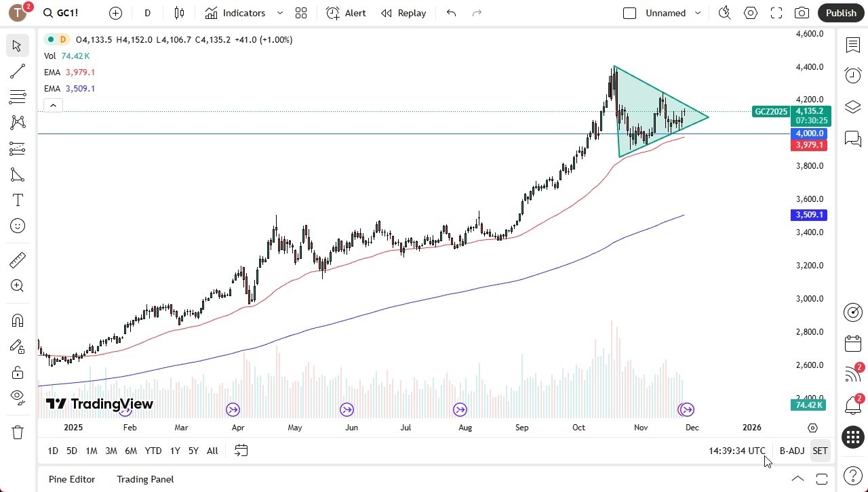The image size is (868, 492).
Task: Toggle magnet mode on
Action: tap(18, 320)
